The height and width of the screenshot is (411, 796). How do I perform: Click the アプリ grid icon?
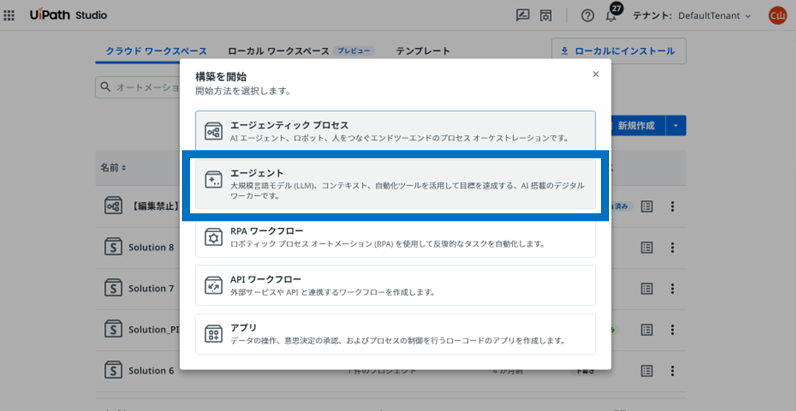(213, 334)
